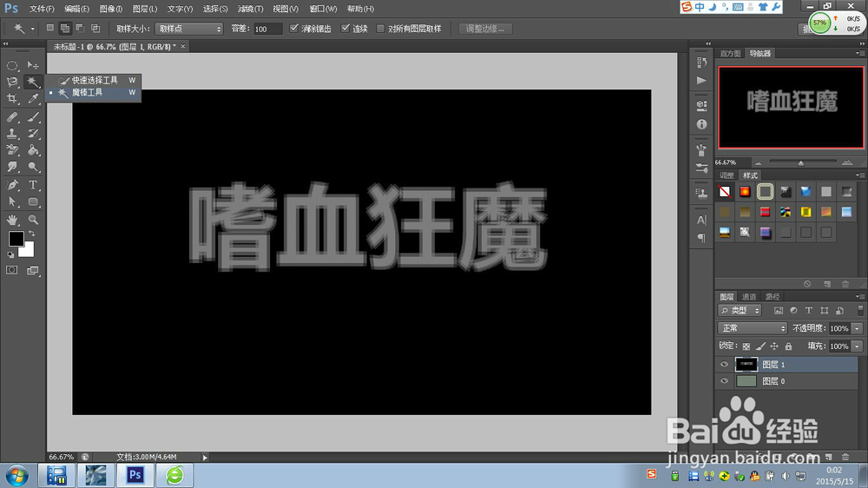
Task: Open the 滤镜(T) menu
Action: tap(250, 9)
